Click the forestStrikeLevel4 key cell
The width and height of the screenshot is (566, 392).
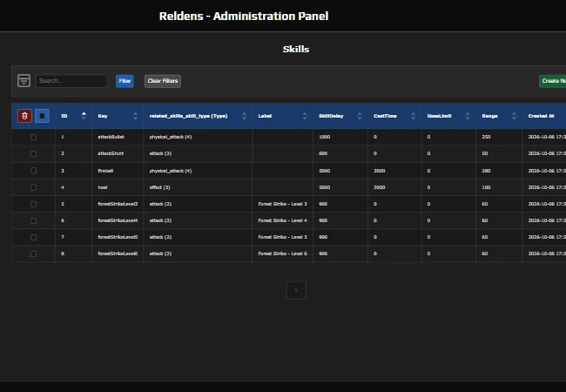(118, 220)
